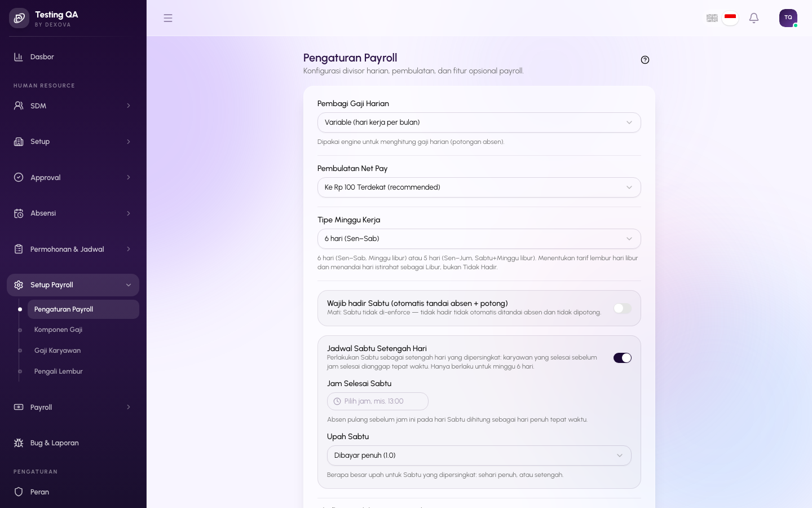Go to Dasbor menu item
Screen dimensions: 812x508
[x=73, y=57]
